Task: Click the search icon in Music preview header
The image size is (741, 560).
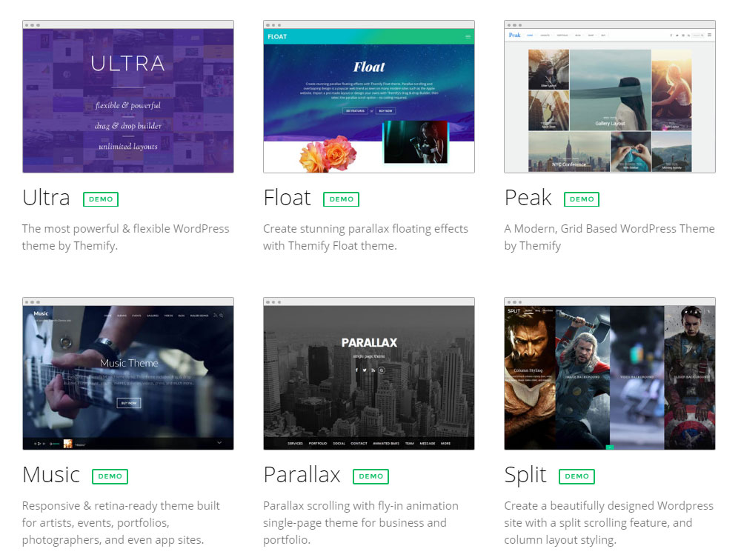Action: point(221,316)
